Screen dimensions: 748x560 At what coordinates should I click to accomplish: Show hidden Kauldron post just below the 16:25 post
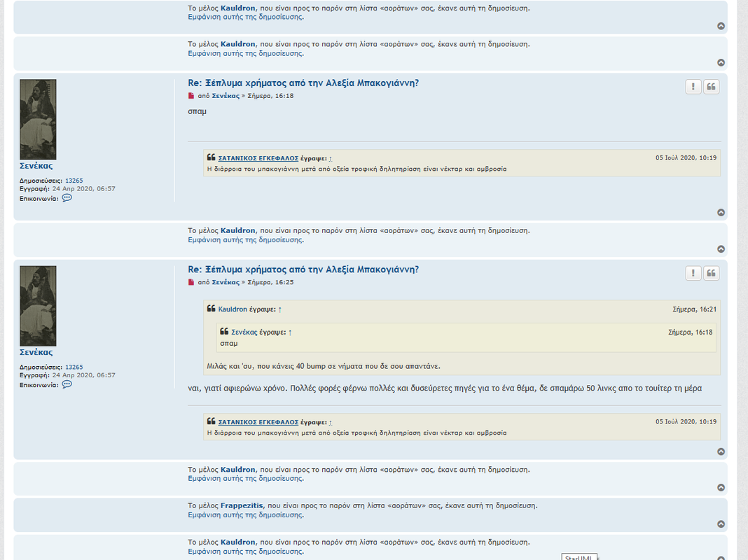pos(246,479)
